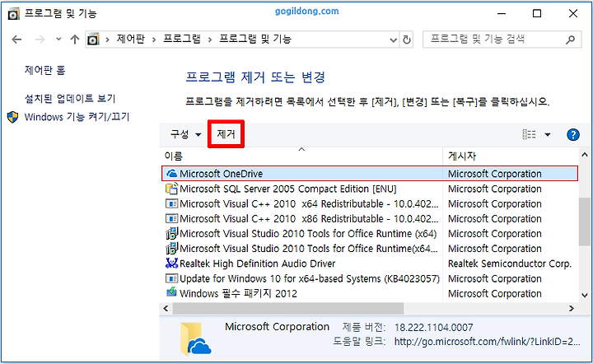Open help via blue question icon
The width and height of the screenshot is (593, 364).
click(573, 134)
